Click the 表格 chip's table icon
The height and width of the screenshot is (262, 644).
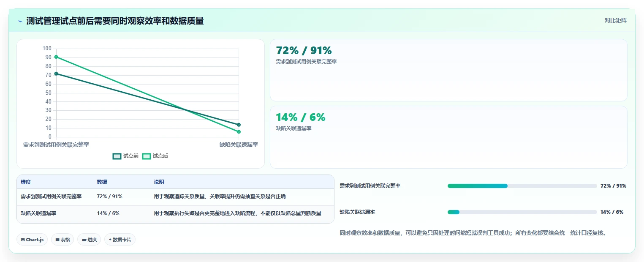tap(57, 240)
